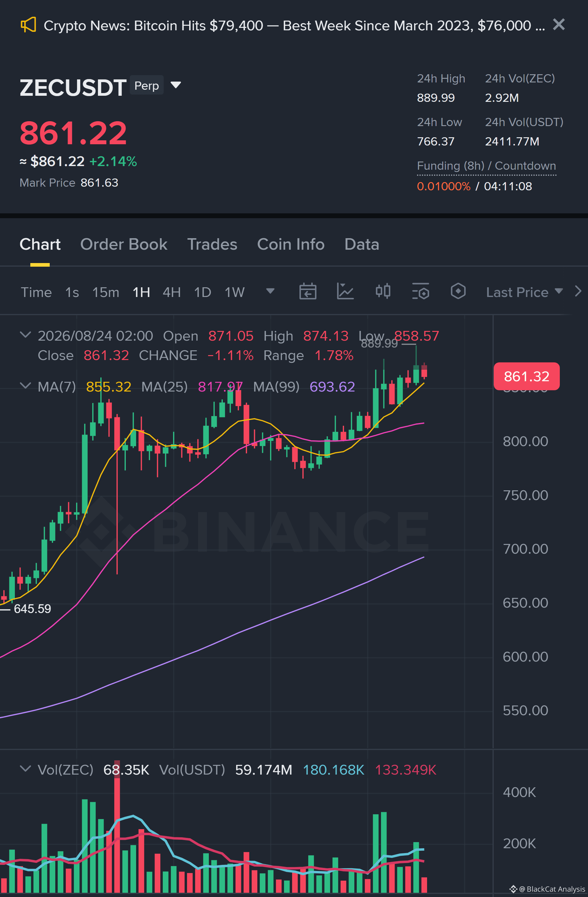Click the Mark Price 861.63 value

tap(99, 183)
